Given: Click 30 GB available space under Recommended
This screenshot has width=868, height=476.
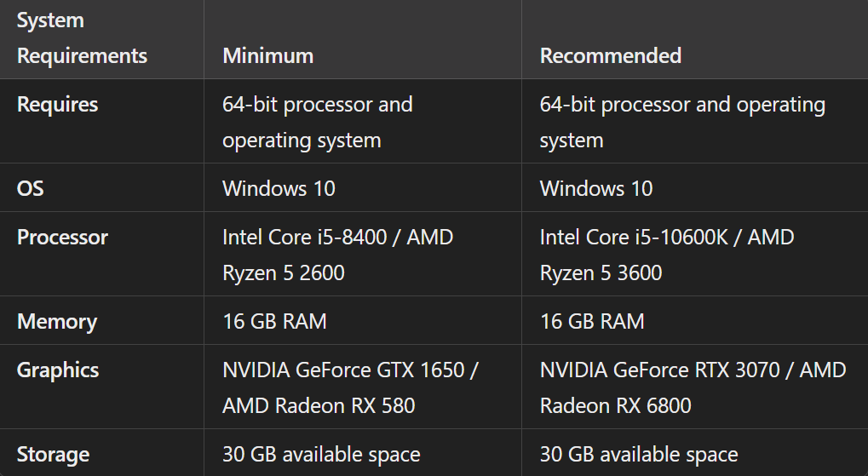Looking at the screenshot, I should coord(638,454).
